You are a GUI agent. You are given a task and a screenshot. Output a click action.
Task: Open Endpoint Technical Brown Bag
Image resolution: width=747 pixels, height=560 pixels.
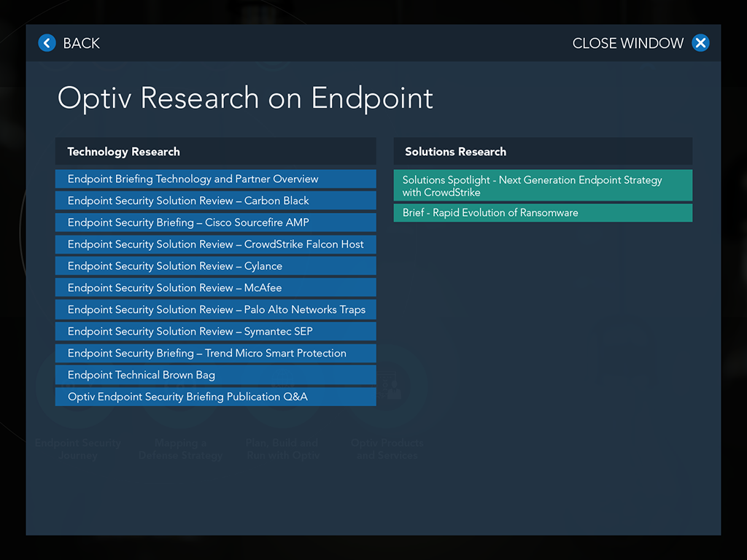point(215,376)
